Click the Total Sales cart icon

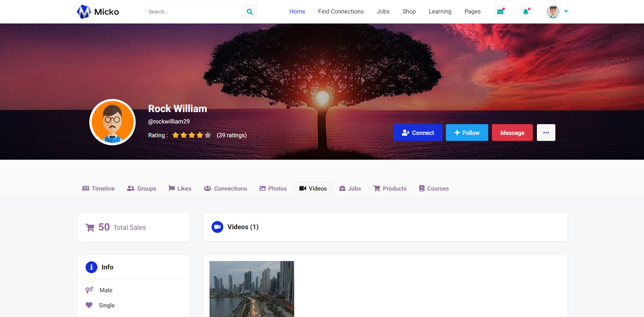click(90, 228)
